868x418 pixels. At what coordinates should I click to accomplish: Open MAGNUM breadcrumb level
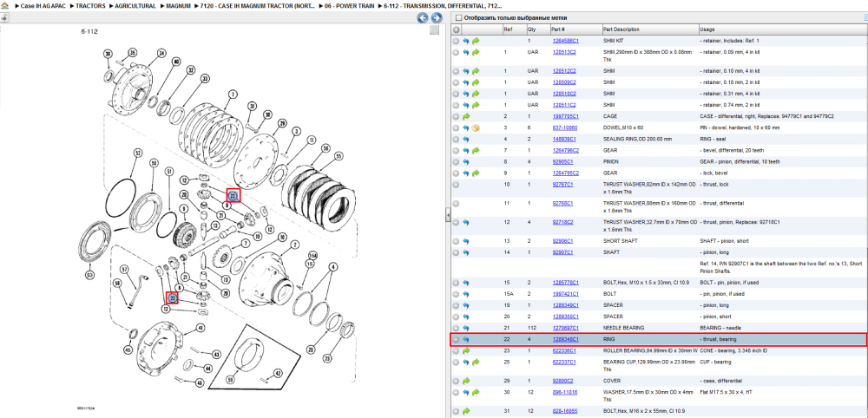click(x=178, y=5)
